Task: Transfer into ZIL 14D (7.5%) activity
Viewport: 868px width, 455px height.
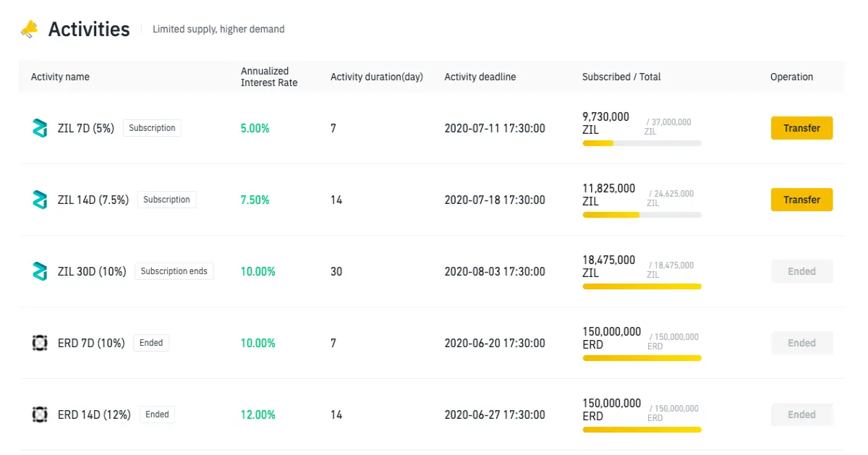Action: [801, 200]
